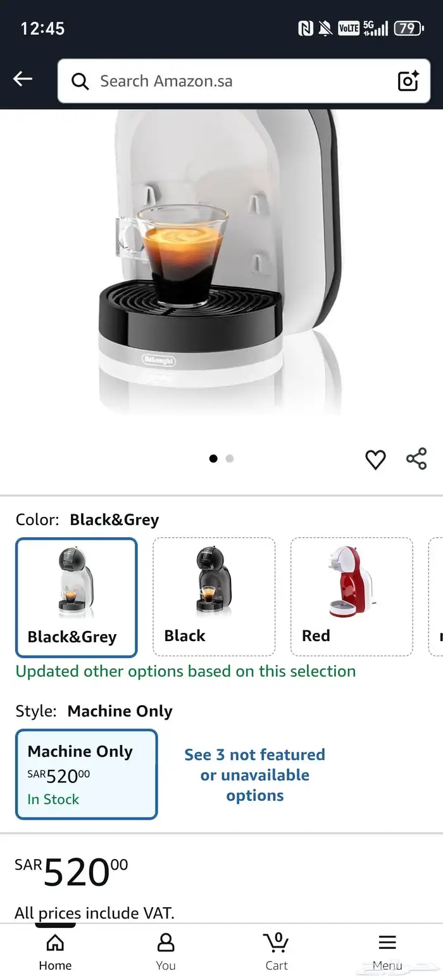Select the Black&Grey color option

76,597
